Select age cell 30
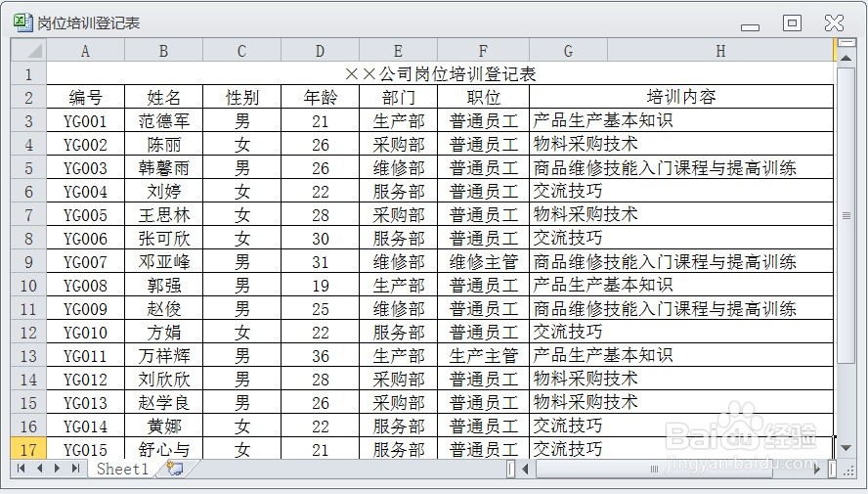 click(x=320, y=238)
